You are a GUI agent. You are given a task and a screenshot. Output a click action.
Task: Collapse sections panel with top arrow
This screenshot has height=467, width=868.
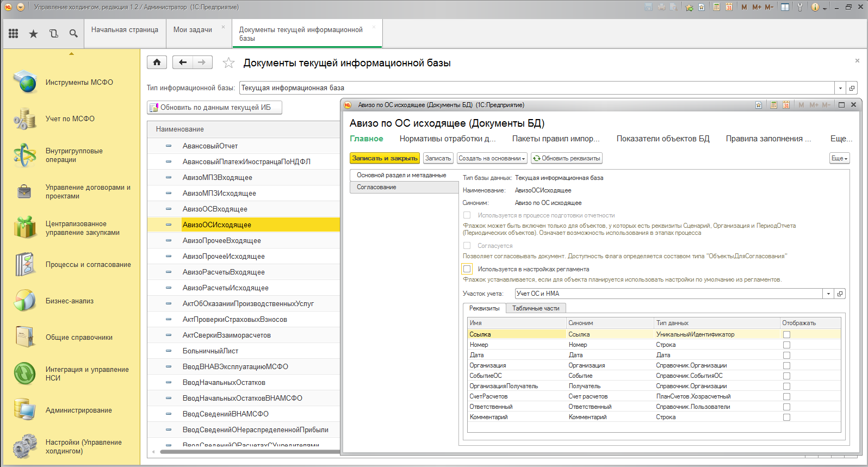[x=71, y=53]
